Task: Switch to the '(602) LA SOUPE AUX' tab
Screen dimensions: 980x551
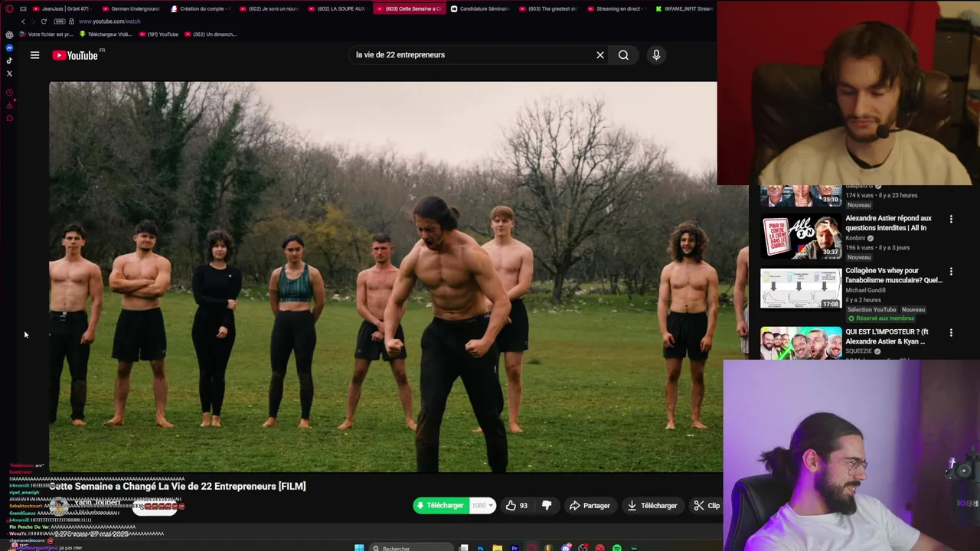Action: coord(337,8)
